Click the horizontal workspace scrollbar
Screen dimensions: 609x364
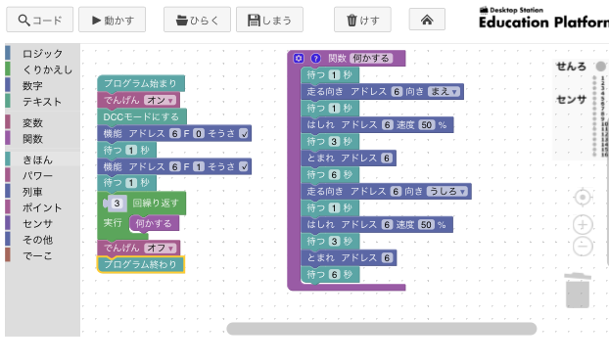point(382,329)
